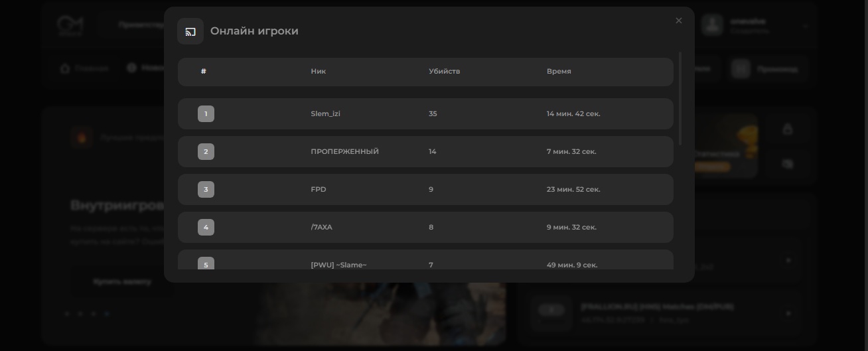Screen dimensions: 868x351
Task: Click rank badge 4 for /7AXA
Action: pyautogui.click(x=206, y=228)
